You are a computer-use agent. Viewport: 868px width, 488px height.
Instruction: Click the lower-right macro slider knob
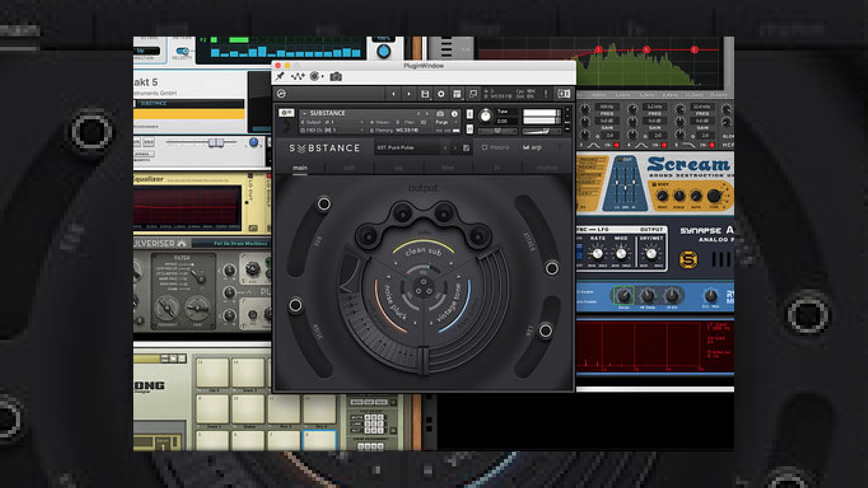(x=545, y=331)
